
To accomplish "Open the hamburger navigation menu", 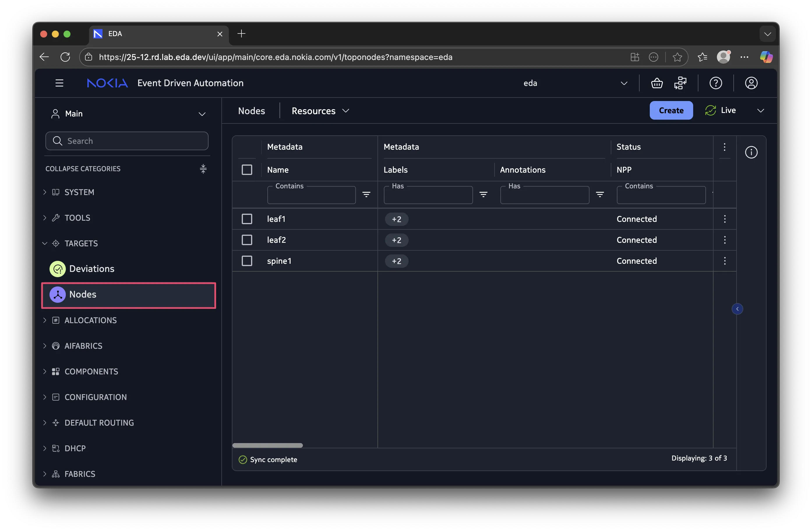I will 59,83.
